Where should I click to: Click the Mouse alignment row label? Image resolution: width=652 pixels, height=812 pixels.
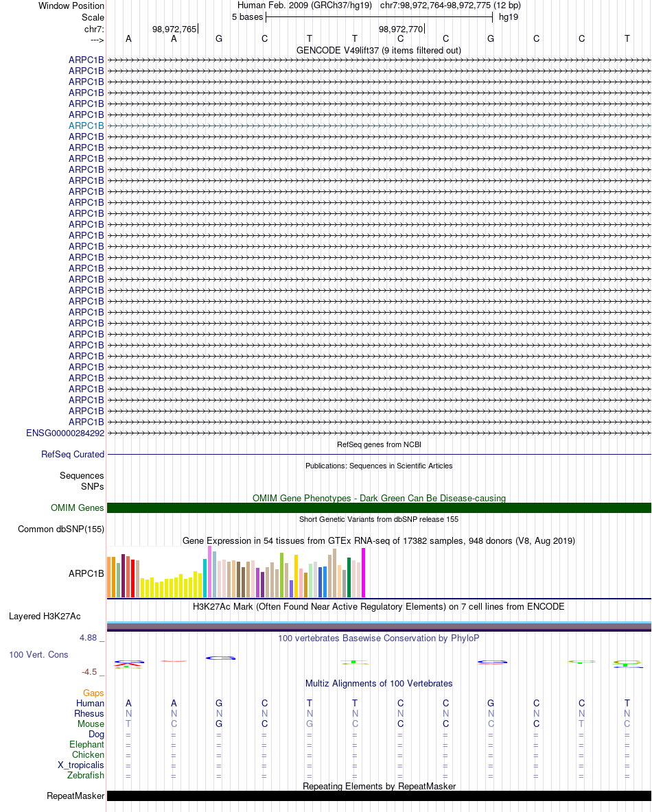[x=91, y=724]
